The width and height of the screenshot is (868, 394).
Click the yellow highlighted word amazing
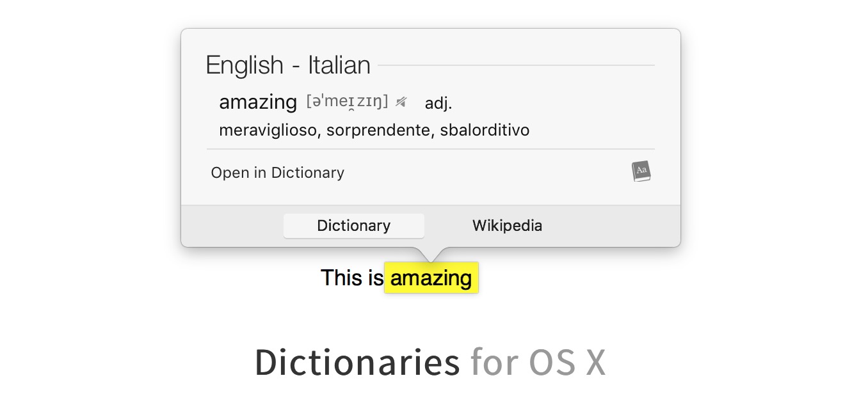tap(431, 278)
